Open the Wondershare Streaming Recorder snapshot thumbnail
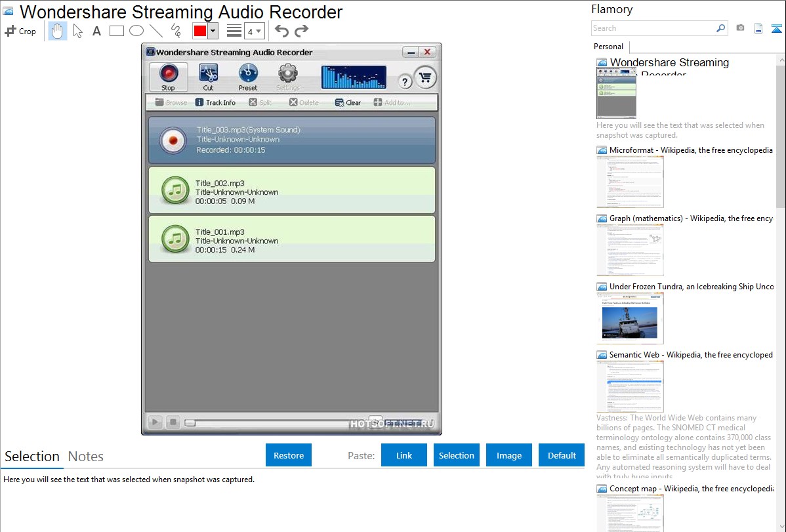This screenshot has height=532, width=786. point(616,92)
